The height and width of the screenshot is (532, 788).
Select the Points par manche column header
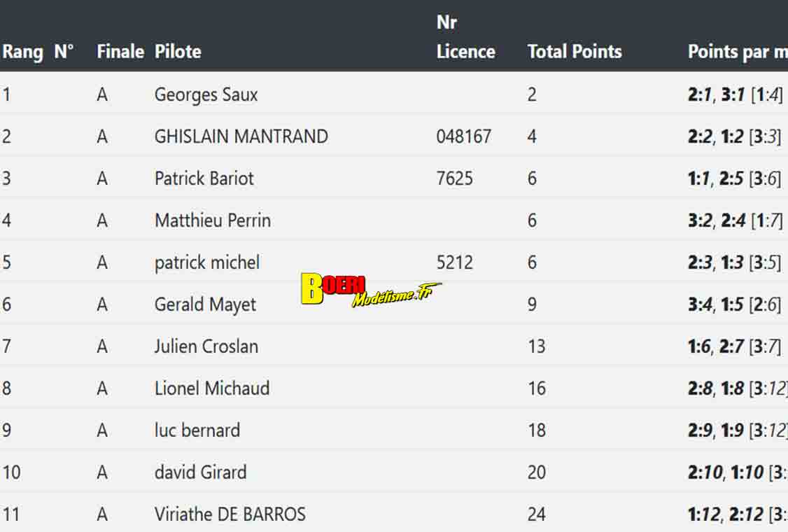pos(737,51)
